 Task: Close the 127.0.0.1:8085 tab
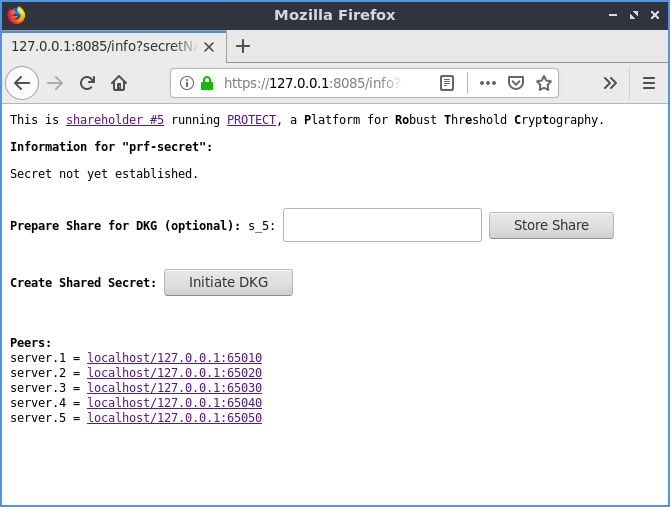(x=209, y=47)
